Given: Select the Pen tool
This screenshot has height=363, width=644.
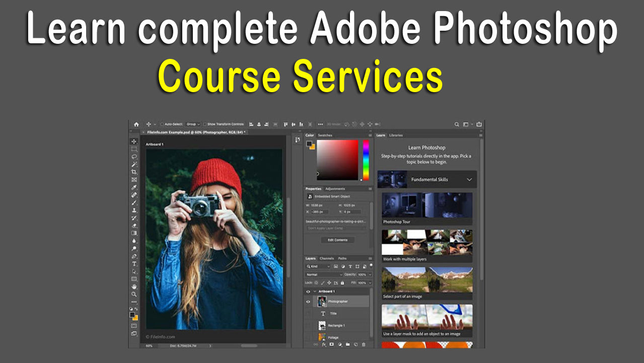Looking at the screenshot, I should point(134,256).
